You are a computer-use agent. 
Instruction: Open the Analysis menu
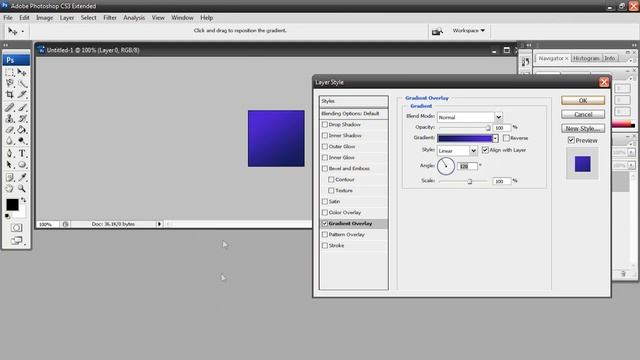pyautogui.click(x=134, y=18)
